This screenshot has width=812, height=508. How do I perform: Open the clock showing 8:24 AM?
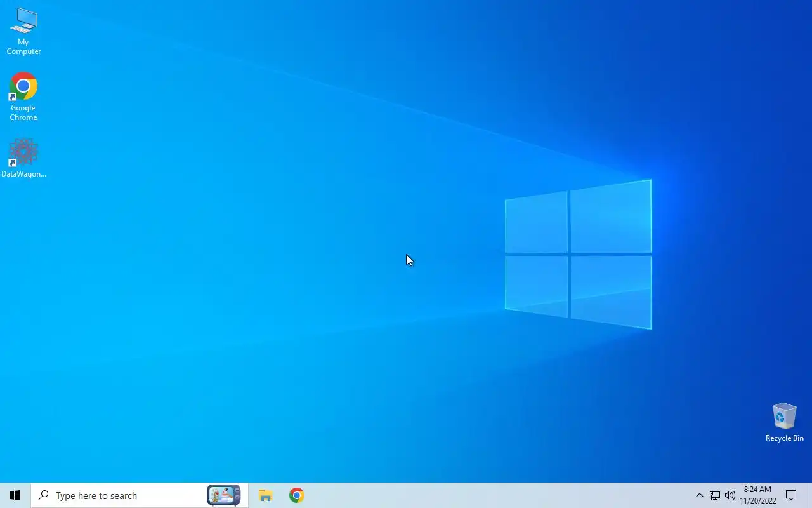tap(757, 495)
